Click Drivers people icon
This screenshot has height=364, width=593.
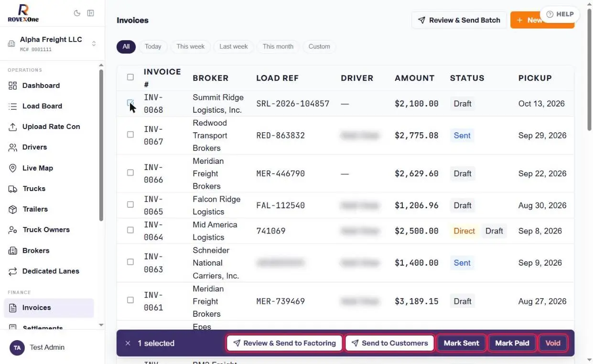[x=13, y=147]
